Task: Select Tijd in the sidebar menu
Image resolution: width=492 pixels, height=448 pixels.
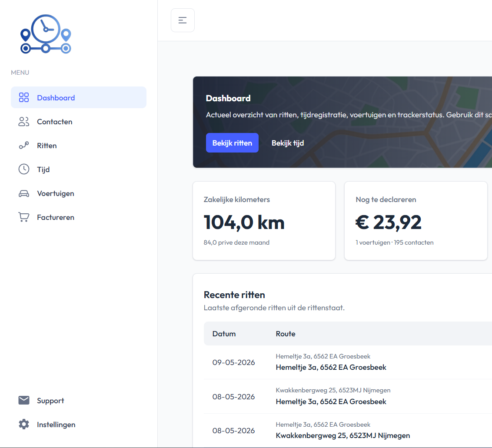Action: [x=78, y=169]
